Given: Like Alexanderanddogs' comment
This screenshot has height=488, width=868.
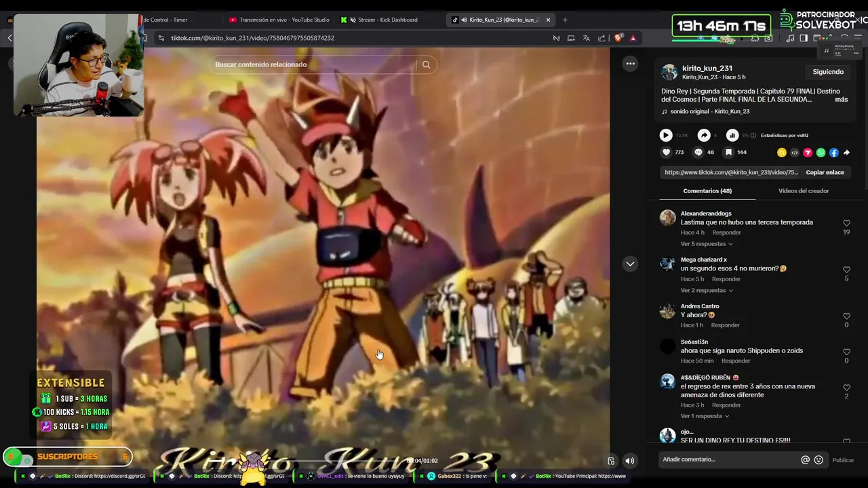Looking at the screenshot, I should point(846,223).
